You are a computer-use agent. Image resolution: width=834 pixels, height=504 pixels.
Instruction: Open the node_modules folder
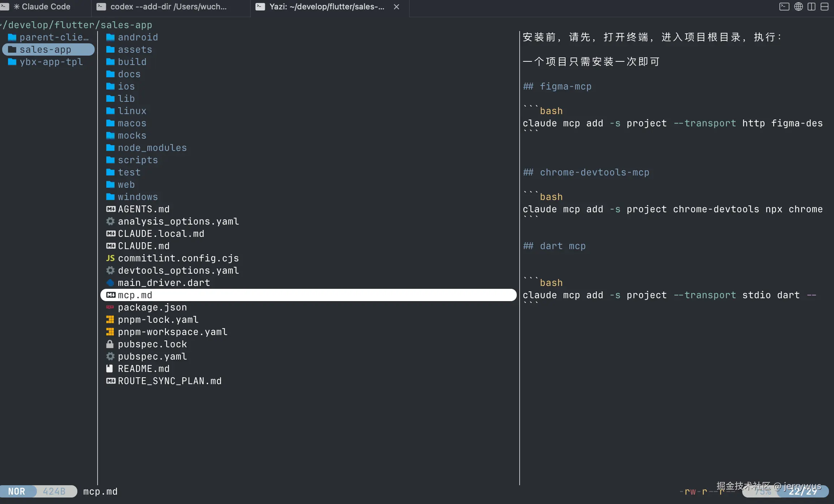152,148
